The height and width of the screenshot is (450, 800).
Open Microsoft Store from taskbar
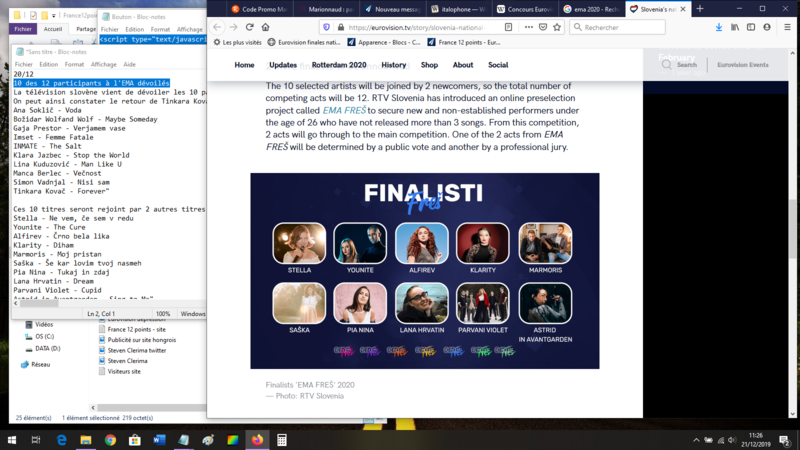click(135, 440)
